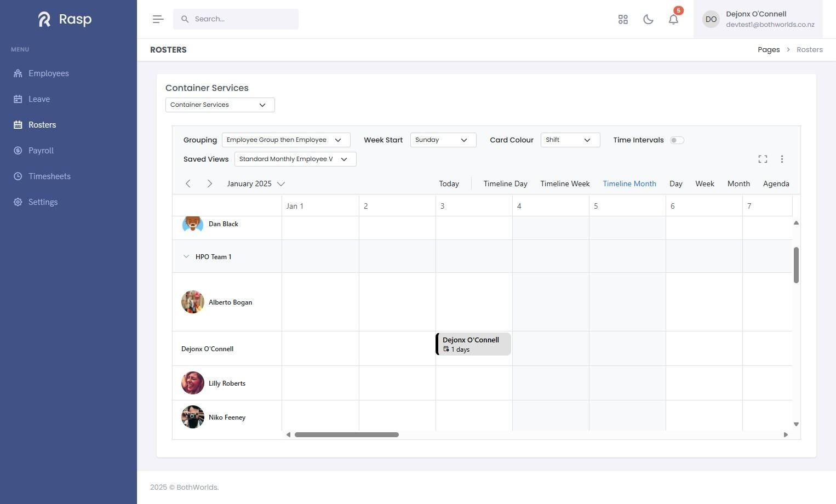Open the three-dot options menu
The width and height of the screenshot is (836, 504).
point(782,159)
